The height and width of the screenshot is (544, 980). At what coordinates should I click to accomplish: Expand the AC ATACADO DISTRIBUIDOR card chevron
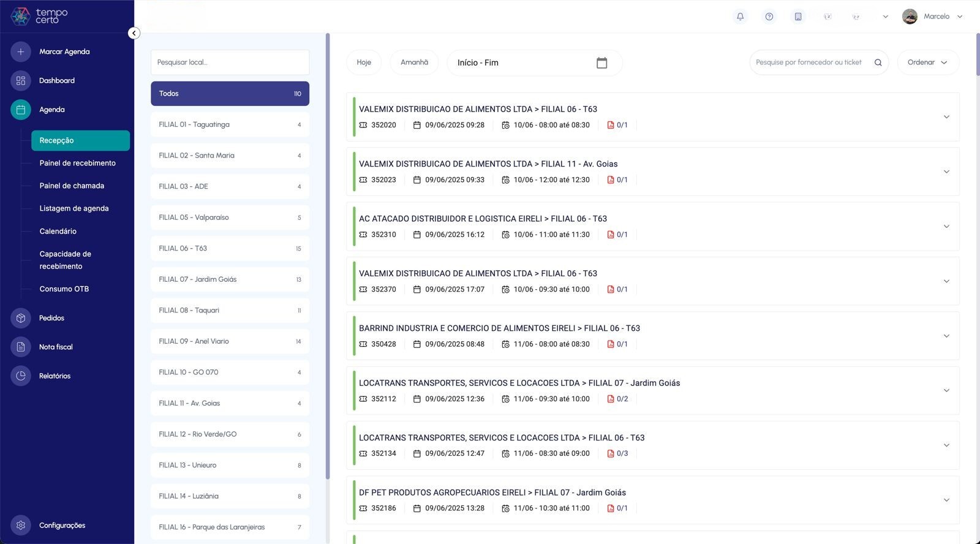[x=946, y=227]
